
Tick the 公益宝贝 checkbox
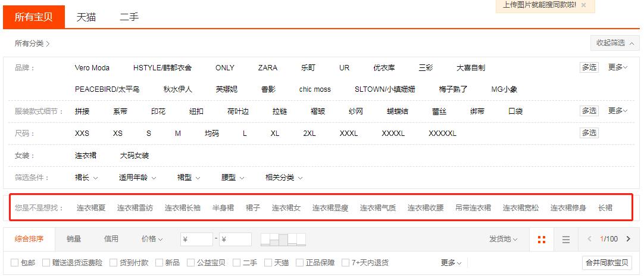(x=190, y=262)
